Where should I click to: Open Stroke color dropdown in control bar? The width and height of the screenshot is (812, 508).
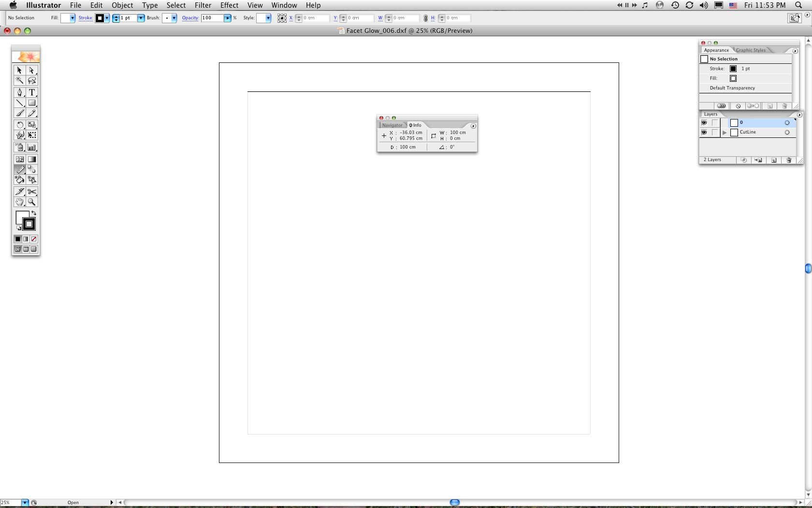pyautogui.click(x=107, y=18)
